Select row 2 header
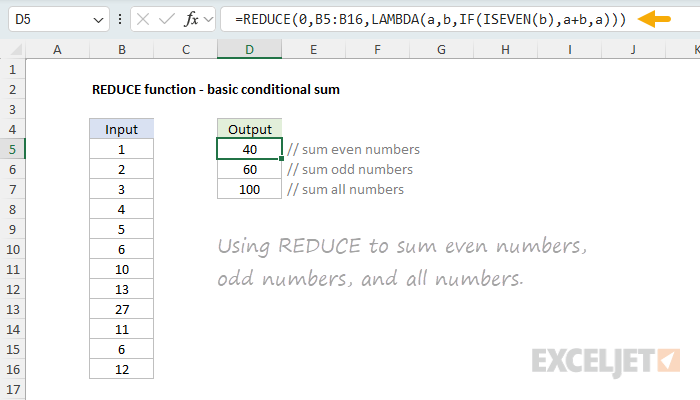This screenshot has height=400, width=700. (x=12, y=89)
